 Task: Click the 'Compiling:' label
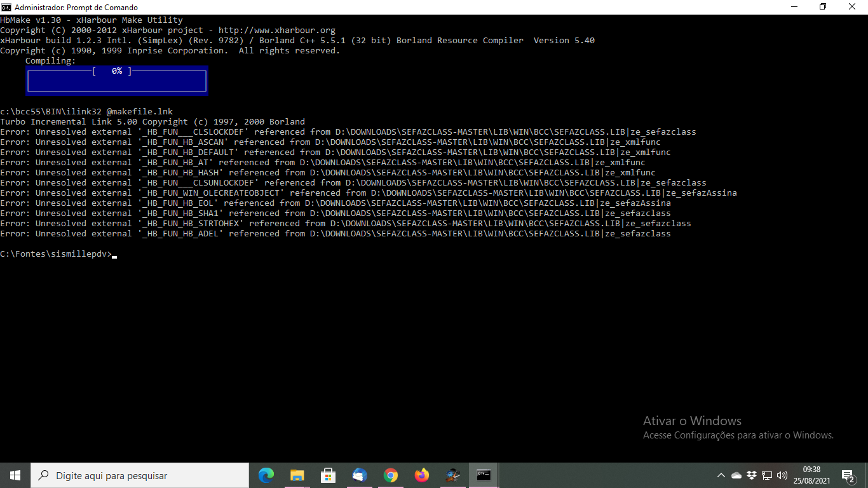point(51,61)
